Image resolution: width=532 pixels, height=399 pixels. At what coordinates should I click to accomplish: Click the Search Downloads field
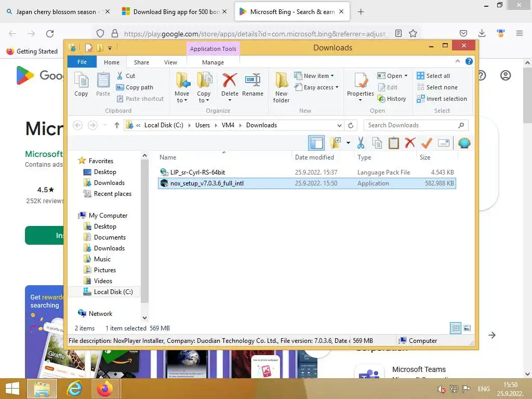416,125
